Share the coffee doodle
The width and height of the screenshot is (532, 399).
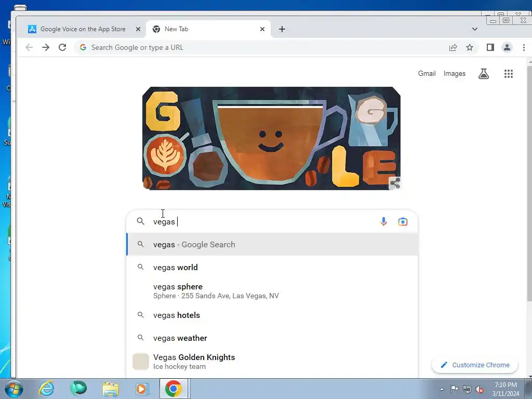(395, 183)
